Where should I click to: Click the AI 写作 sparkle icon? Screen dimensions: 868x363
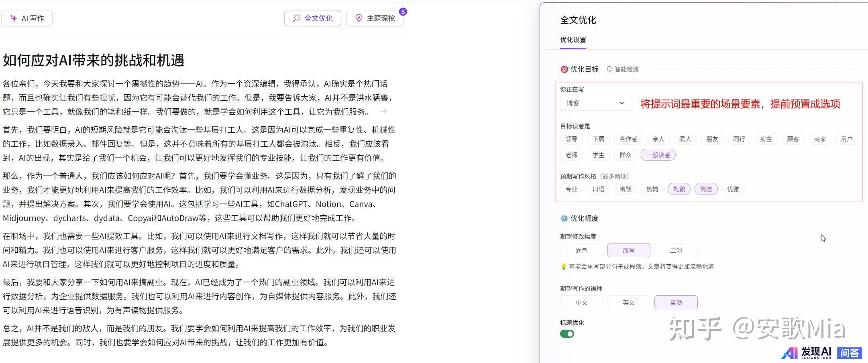click(14, 18)
